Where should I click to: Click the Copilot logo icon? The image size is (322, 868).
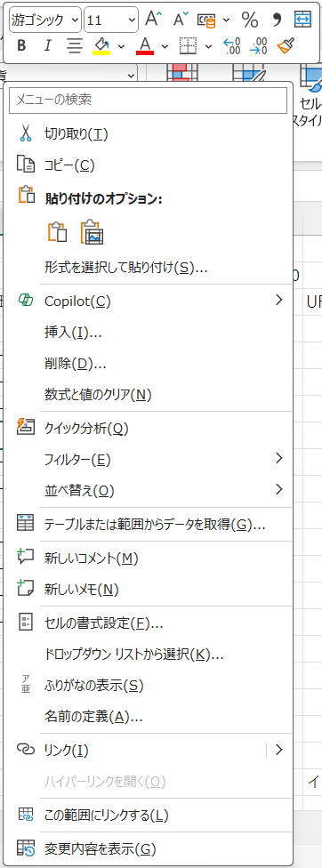[x=26, y=300]
